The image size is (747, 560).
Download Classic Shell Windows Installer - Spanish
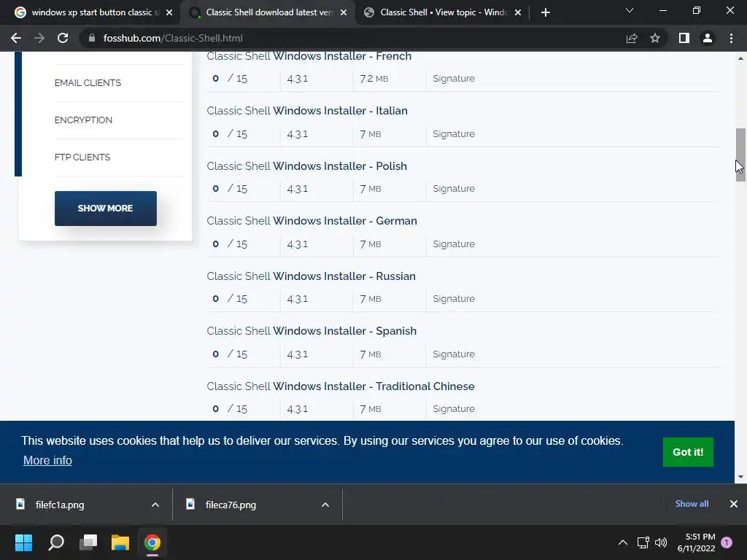pyautogui.click(x=311, y=331)
